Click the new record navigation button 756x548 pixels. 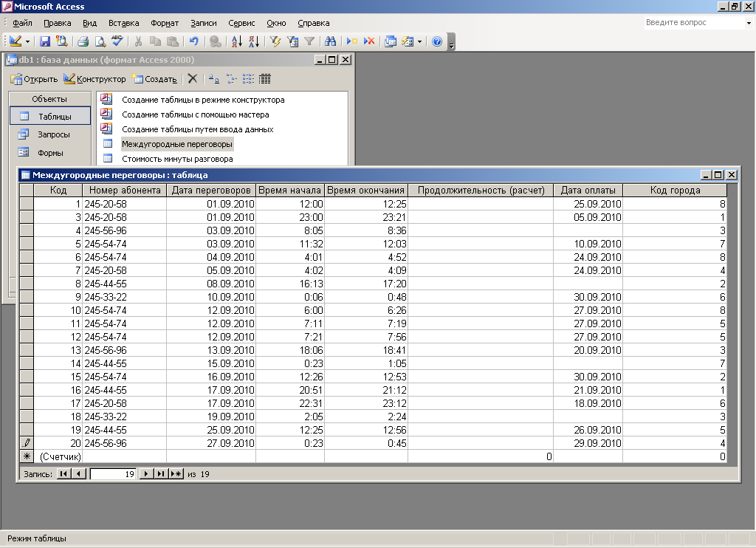click(176, 473)
